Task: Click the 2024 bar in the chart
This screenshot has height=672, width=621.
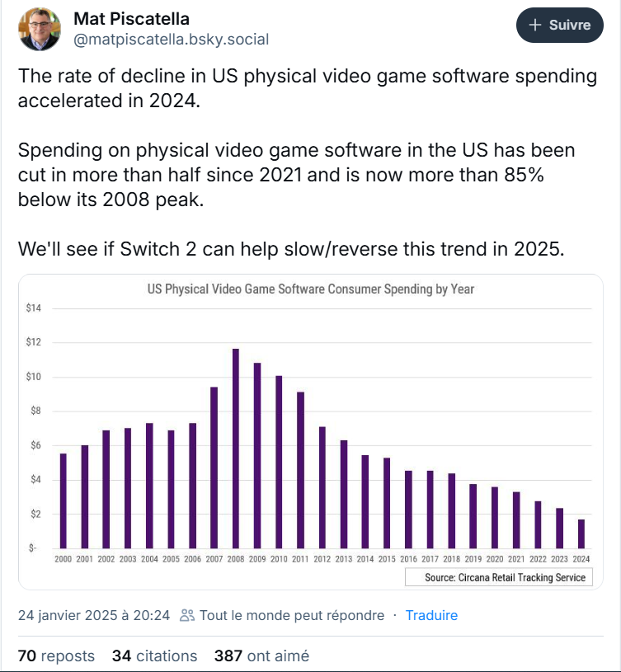Action: (x=581, y=533)
